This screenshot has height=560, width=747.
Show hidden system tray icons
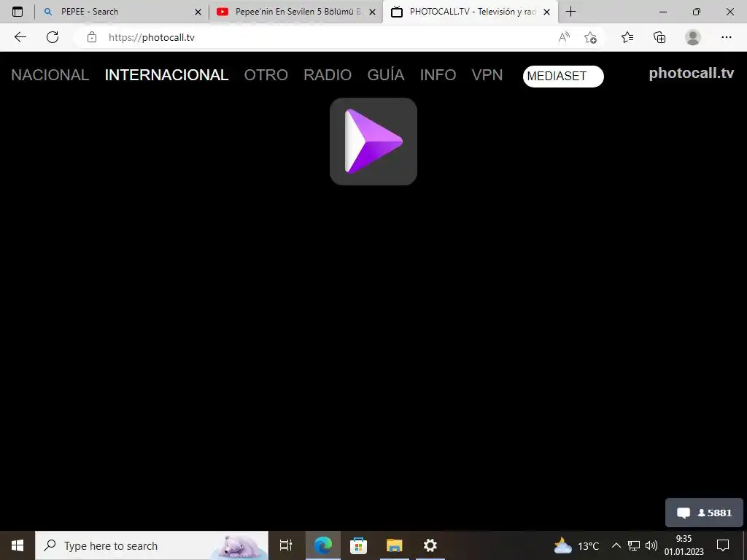pos(616,545)
